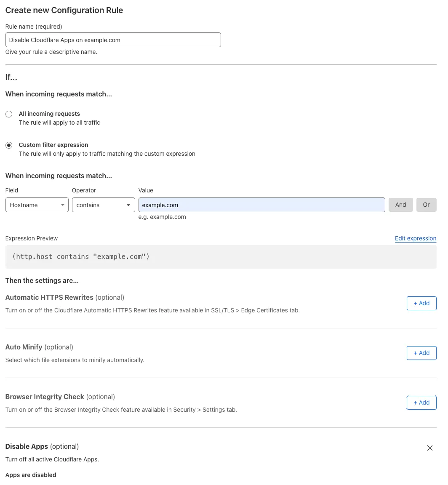The width and height of the screenshot is (448, 485).
Task: Choose the "Custom filter expression" option
Action: coord(9,145)
